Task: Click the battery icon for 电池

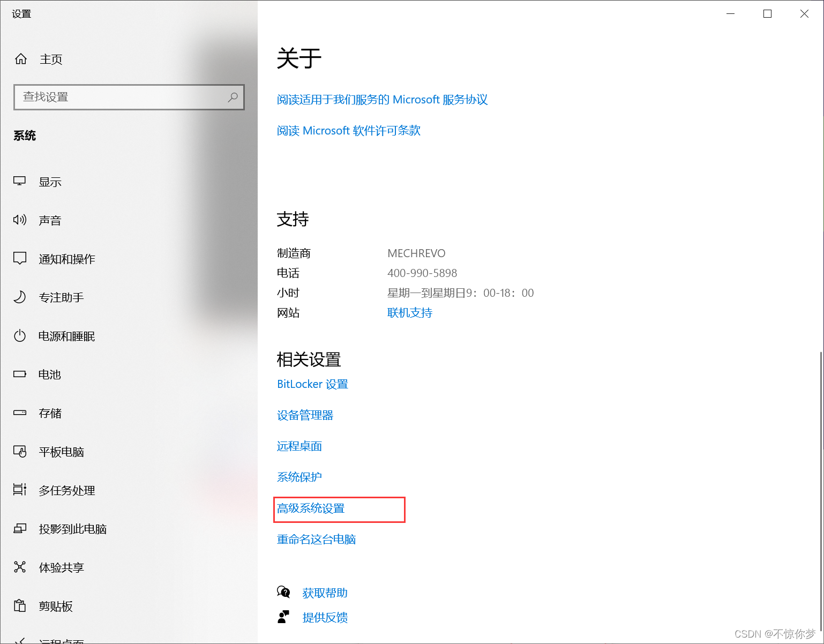Action: tap(20, 375)
